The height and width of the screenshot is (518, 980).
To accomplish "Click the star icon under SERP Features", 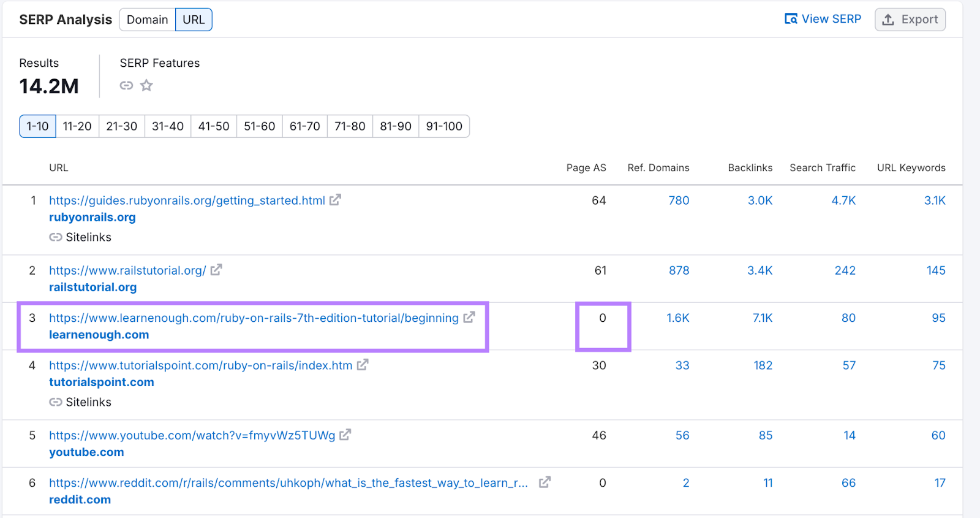I will [x=146, y=86].
